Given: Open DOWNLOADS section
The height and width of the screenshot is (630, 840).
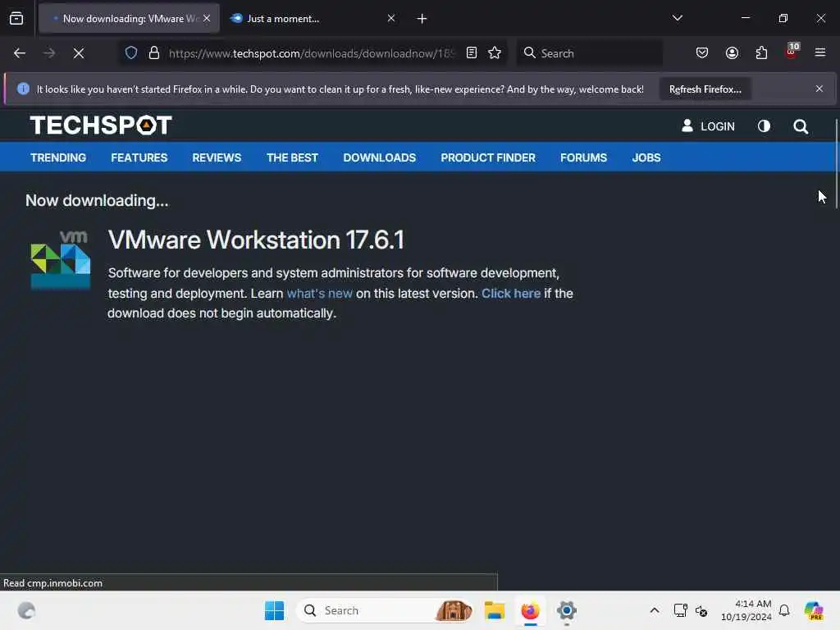Looking at the screenshot, I should tap(380, 158).
